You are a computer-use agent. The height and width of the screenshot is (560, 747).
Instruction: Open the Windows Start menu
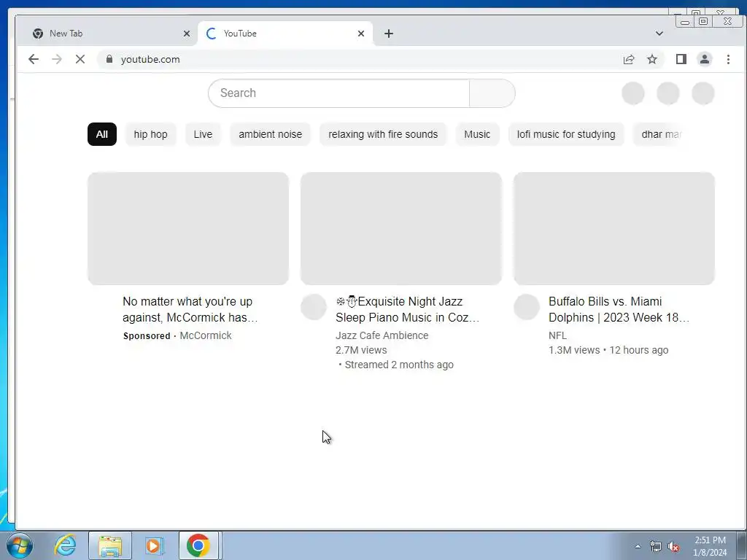20,545
